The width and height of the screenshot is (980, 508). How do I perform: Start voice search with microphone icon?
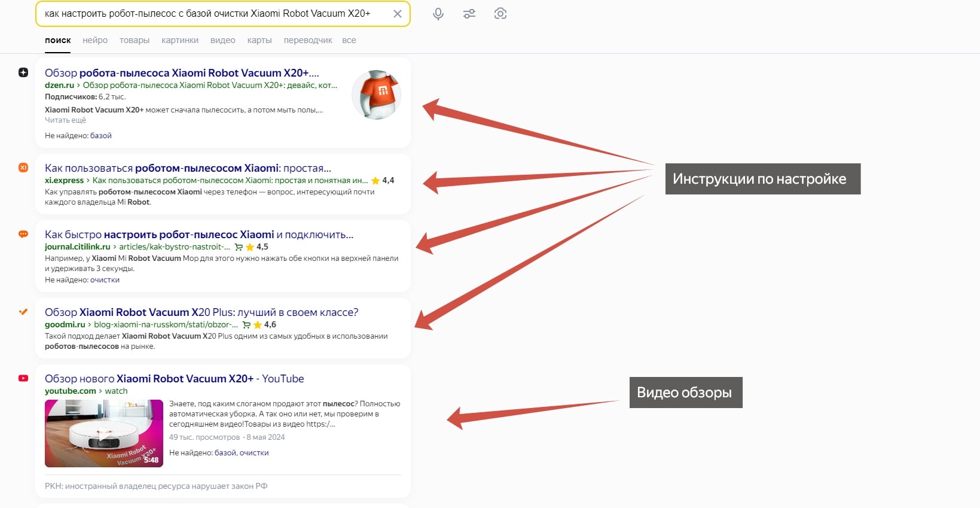pyautogui.click(x=438, y=14)
